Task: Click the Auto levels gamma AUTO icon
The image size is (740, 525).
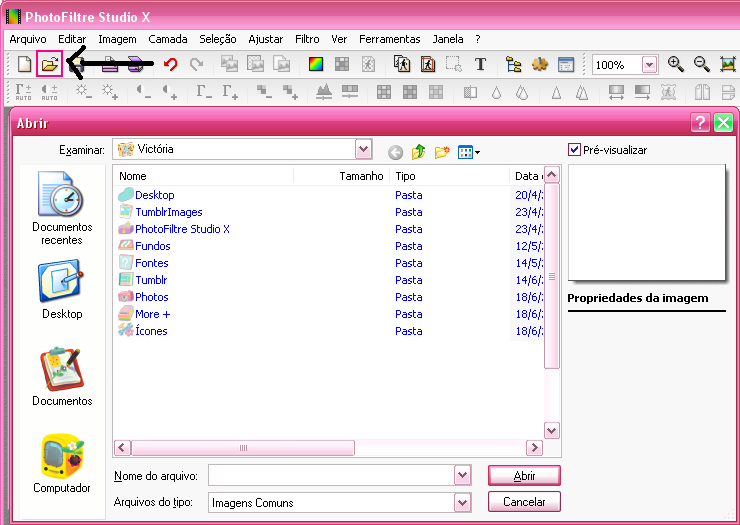Action: click(x=23, y=92)
